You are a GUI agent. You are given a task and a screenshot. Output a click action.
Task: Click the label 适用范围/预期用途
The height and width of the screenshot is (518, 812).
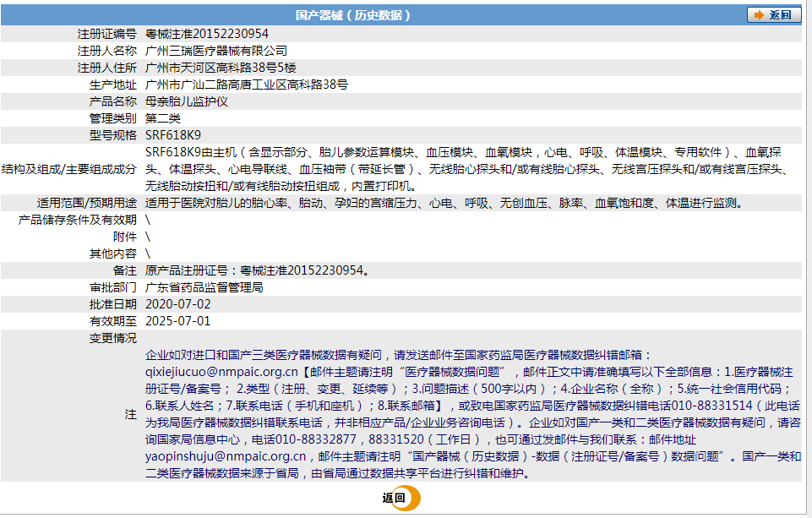[x=86, y=203]
